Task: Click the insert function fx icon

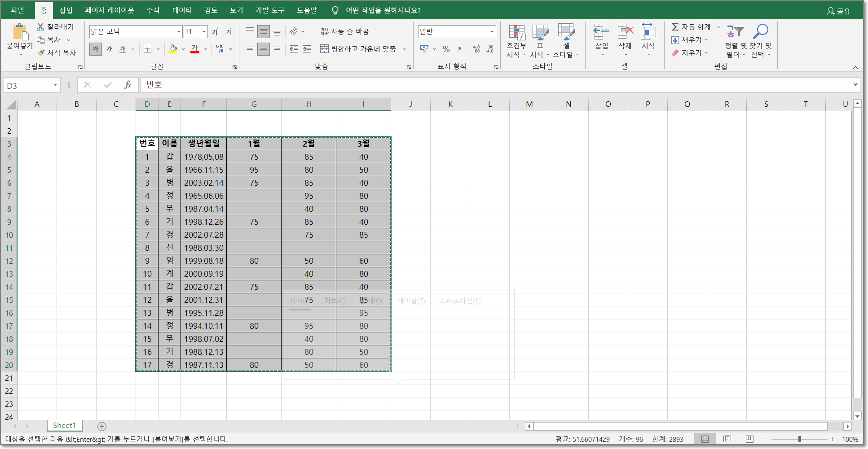Action: pos(128,85)
